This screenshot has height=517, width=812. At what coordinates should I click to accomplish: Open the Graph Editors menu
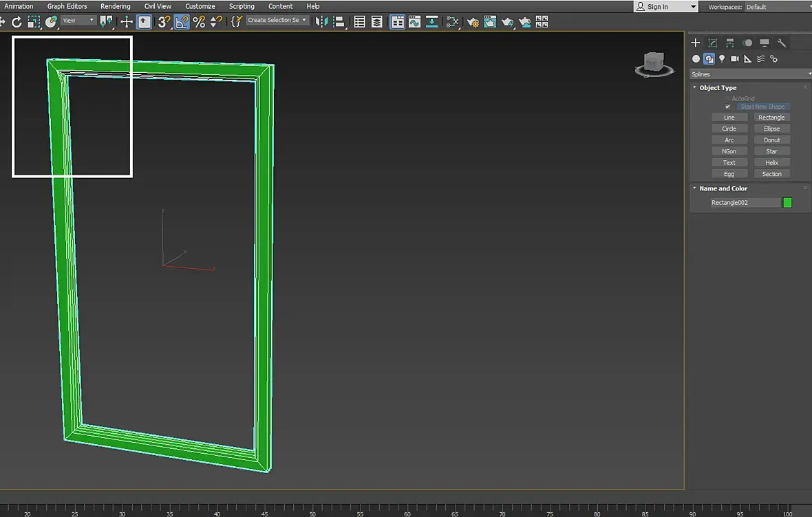tap(67, 6)
